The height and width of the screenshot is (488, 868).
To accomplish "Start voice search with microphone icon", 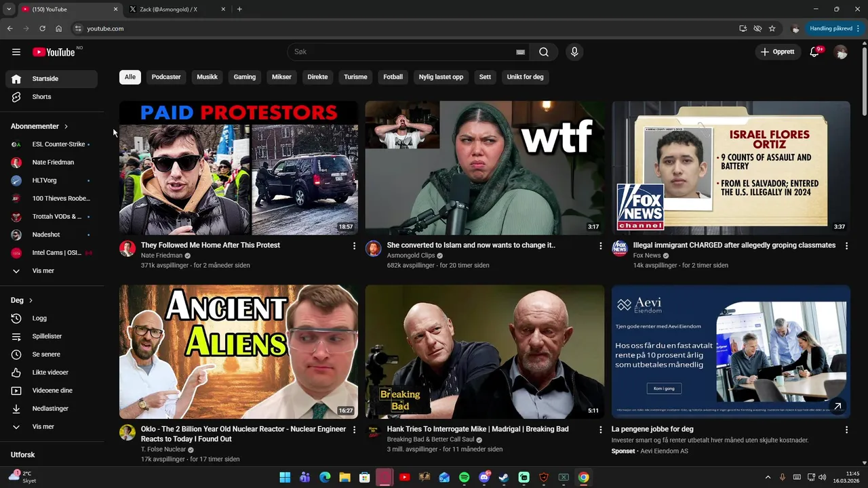I will click(x=574, y=52).
